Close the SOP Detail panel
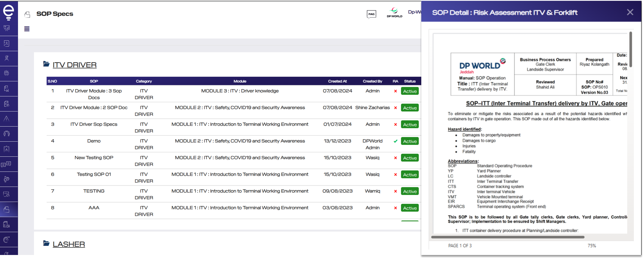644x259 pixels. pos(630,12)
